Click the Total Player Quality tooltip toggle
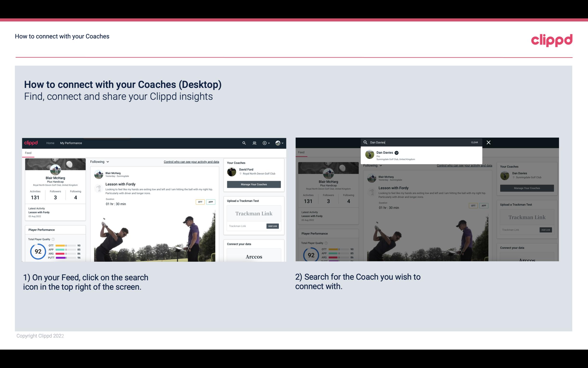The height and width of the screenshot is (368, 588). tap(53, 240)
